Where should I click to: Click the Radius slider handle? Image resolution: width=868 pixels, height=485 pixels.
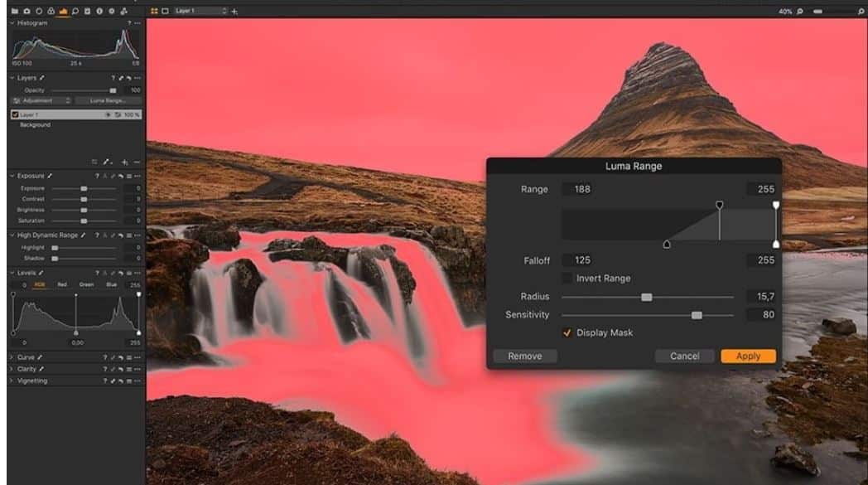click(x=647, y=298)
